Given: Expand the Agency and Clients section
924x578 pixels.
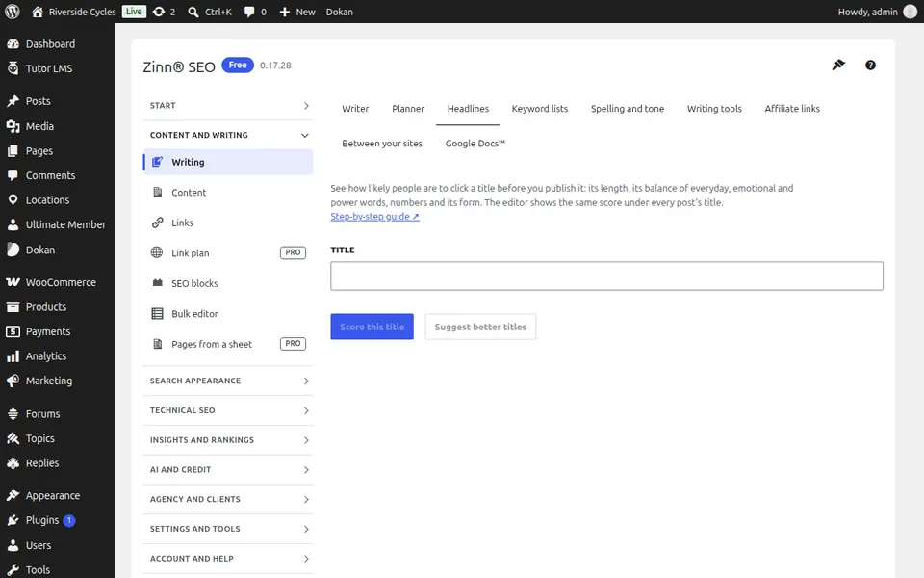Looking at the screenshot, I should click(228, 499).
